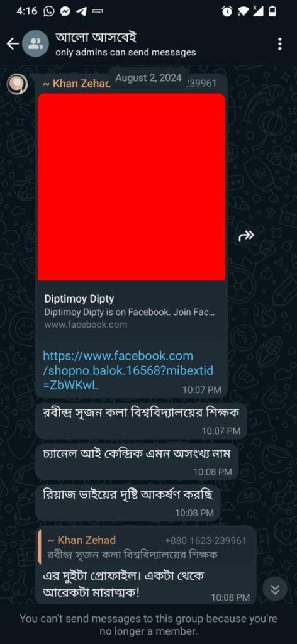The width and height of the screenshot is (297, 644).
Task: Tap the battery icon in the status bar
Action: tap(272, 12)
